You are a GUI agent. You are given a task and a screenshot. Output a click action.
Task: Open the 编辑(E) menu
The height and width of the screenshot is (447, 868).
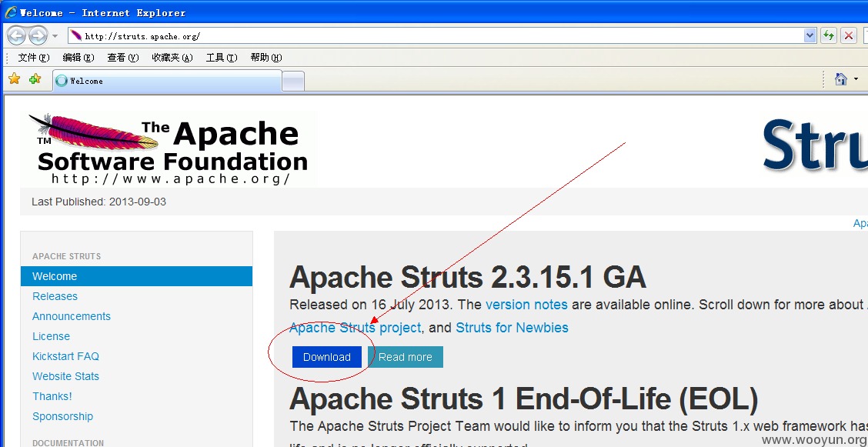(x=78, y=58)
